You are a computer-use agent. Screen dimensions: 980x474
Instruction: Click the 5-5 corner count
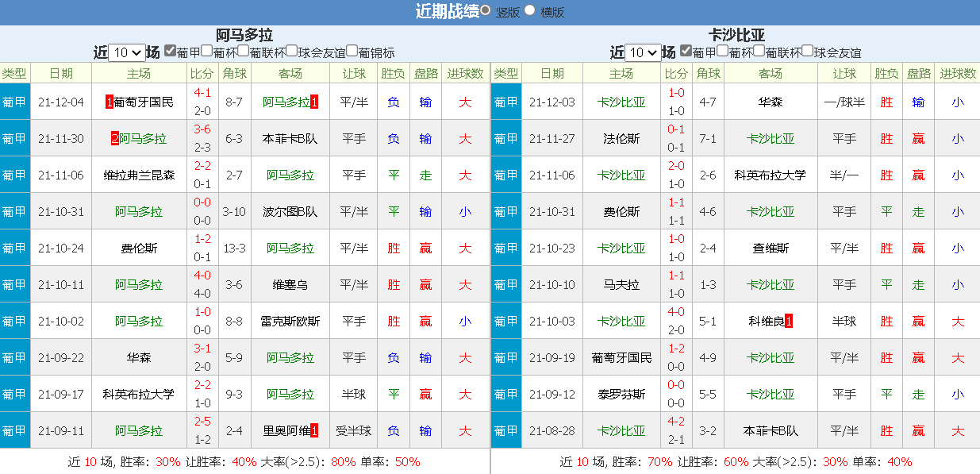[x=708, y=395]
